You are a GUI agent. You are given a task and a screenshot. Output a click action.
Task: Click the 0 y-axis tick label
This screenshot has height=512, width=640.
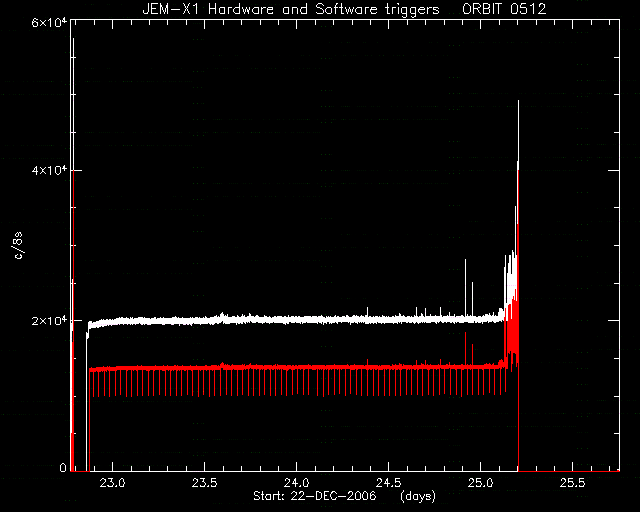point(62,468)
